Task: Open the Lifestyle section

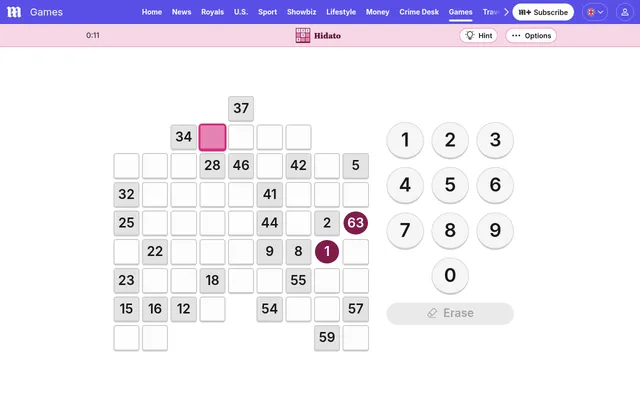Action: point(341,12)
